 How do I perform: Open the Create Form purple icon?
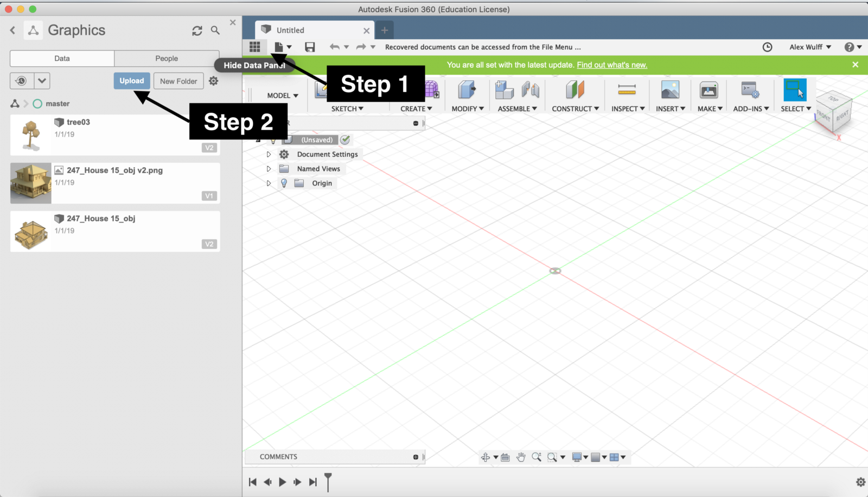(432, 89)
